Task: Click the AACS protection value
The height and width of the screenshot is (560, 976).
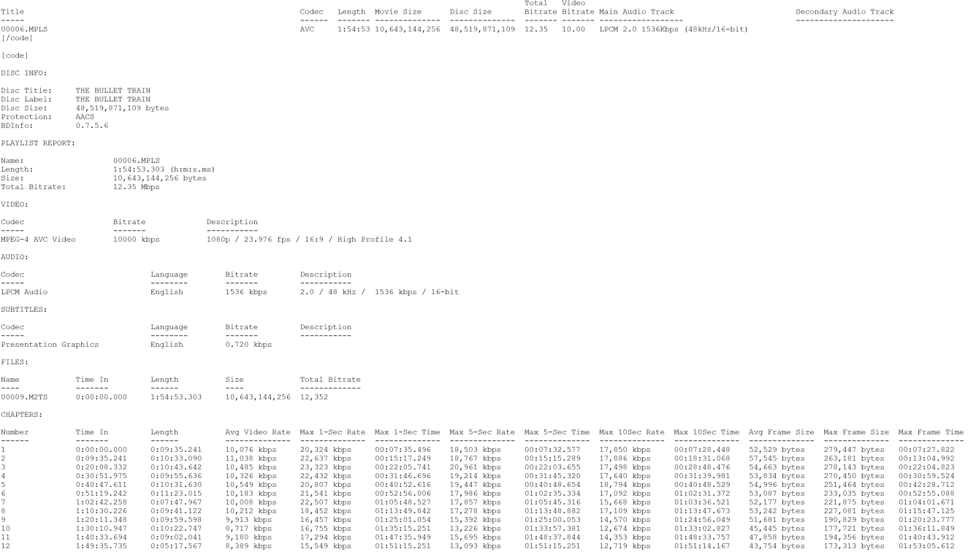Action: pos(85,117)
